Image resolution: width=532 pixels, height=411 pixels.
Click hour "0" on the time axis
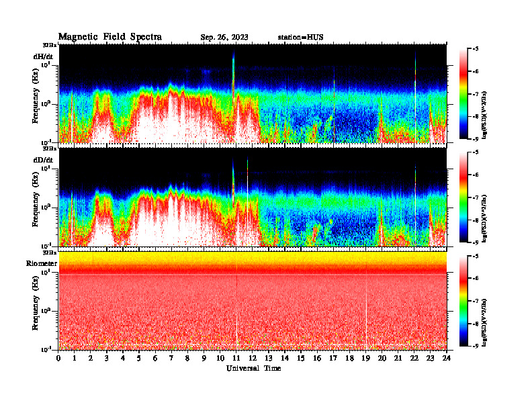point(58,359)
